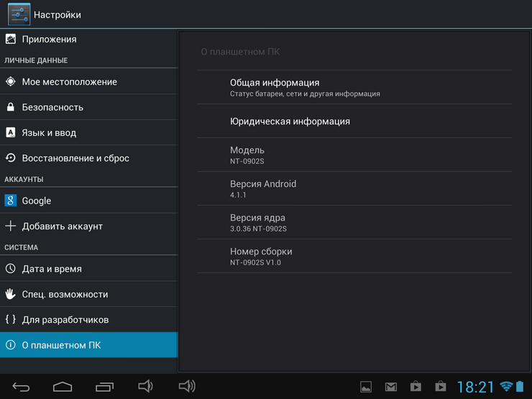532x399 pixels.
Task: Tap the ЛИЧНЫЕ ДАННЫЕ section header
Action: click(36, 60)
